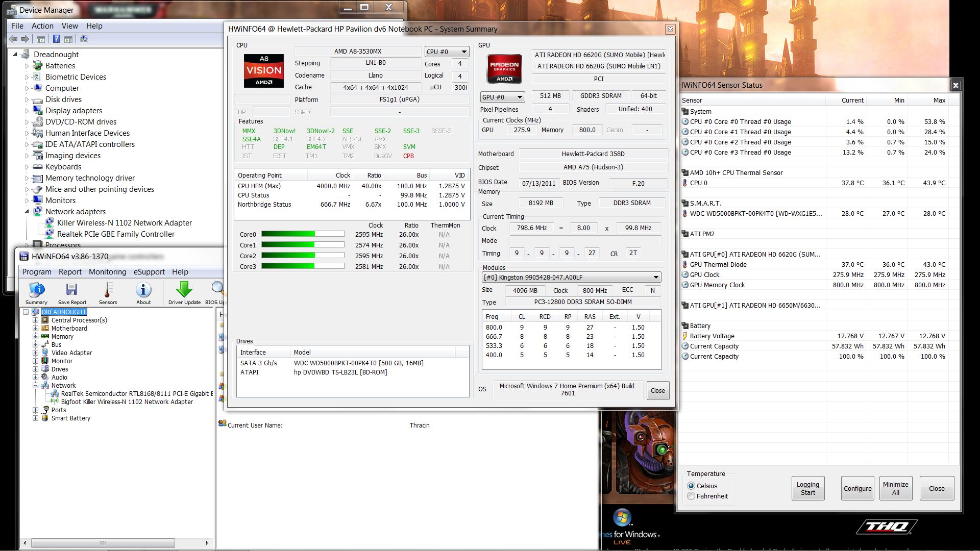Click Save Report toolbar icon
This screenshot has height=551, width=980.
[72, 293]
